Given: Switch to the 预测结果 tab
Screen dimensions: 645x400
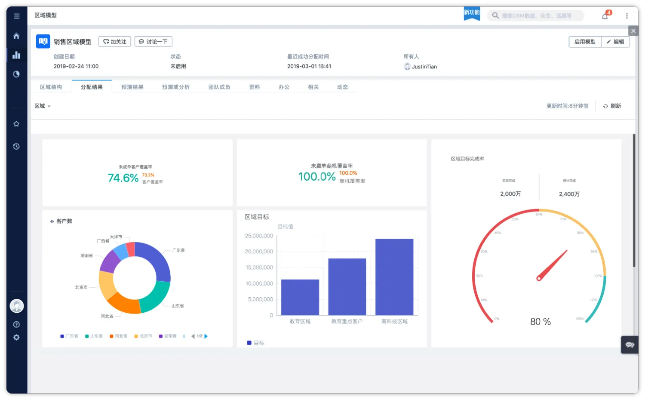Looking at the screenshot, I should click(132, 87).
